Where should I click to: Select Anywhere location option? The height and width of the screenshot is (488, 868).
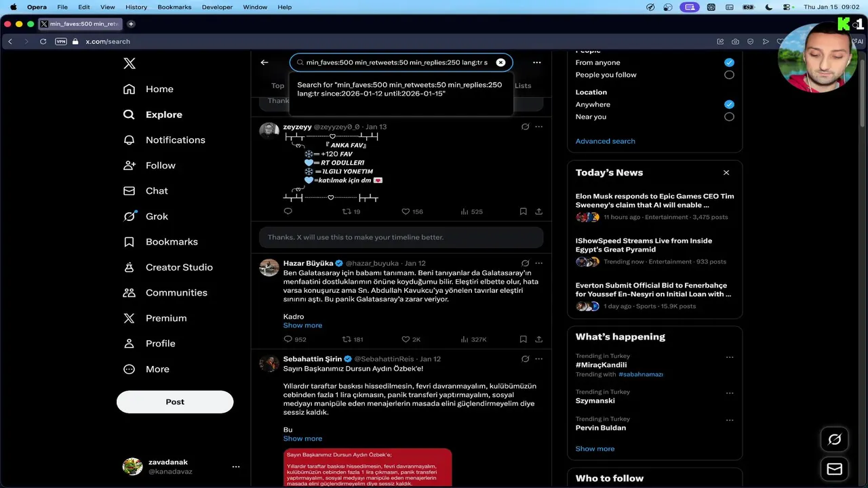tap(729, 104)
